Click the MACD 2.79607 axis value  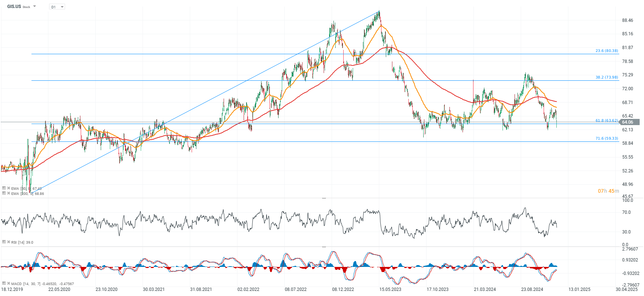point(630,249)
